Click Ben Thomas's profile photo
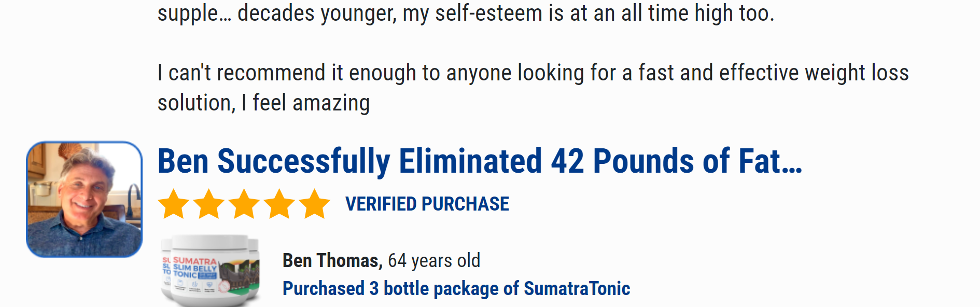Viewport: 980px width, 307px height. click(85, 200)
